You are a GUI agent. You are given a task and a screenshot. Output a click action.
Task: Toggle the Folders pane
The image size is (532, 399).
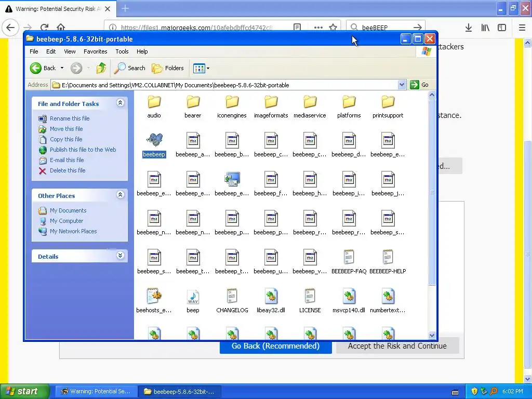pyautogui.click(x=168, y=68)
